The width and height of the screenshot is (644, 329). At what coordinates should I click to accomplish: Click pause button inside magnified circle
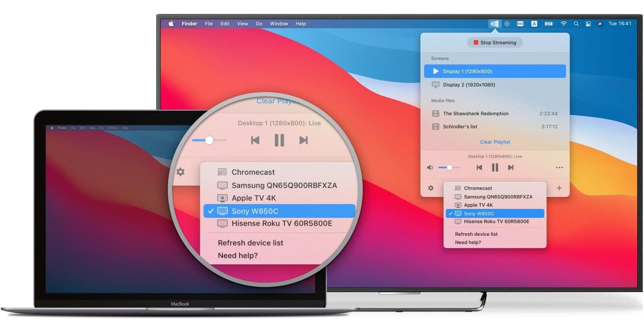tap(280, 140)
